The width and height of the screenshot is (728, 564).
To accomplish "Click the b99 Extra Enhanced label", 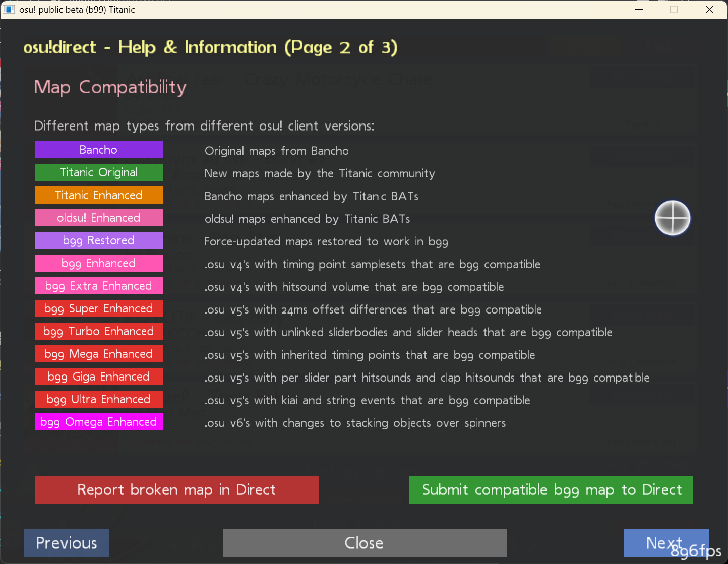I will 98,286.
